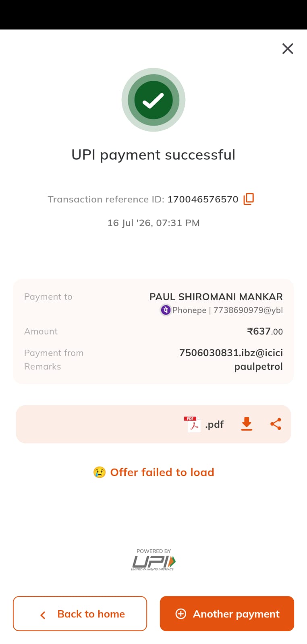This screenshot has width=307, height=644.
Task: Go back to home
Action: tap(80, 613)
